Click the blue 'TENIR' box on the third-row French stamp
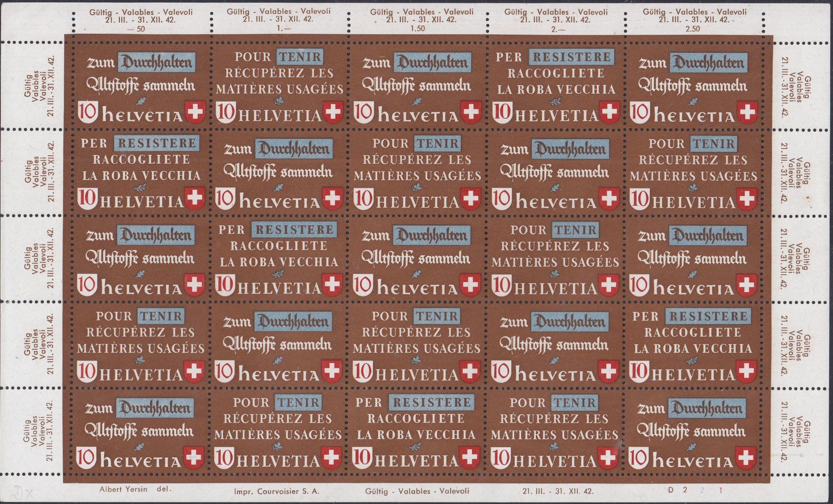Image resolution: width=833 pixels, height=504 pixels. [x=576, y=229]
